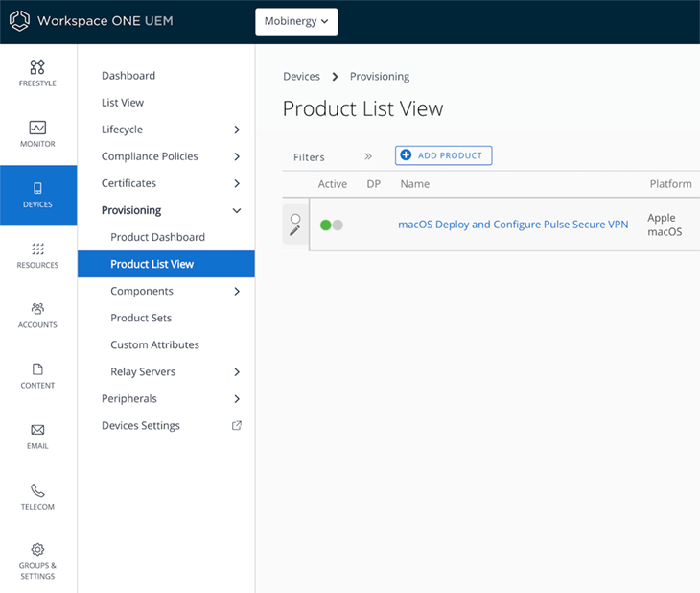Image resolution: width=700 pixels, height=593 pixels.
Task: Open the Freestyle section icon
Action: 37,68
